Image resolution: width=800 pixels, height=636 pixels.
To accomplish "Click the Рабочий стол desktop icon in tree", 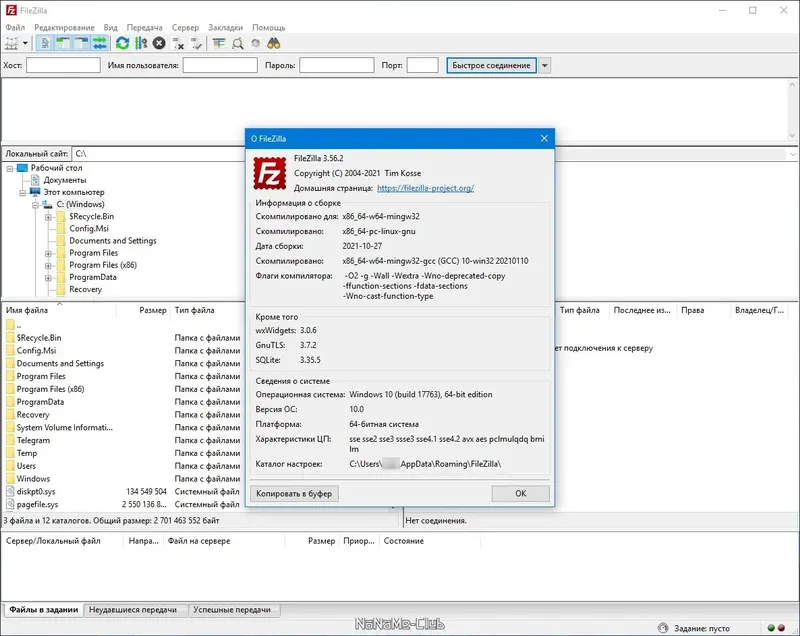I will pos(22,168).
